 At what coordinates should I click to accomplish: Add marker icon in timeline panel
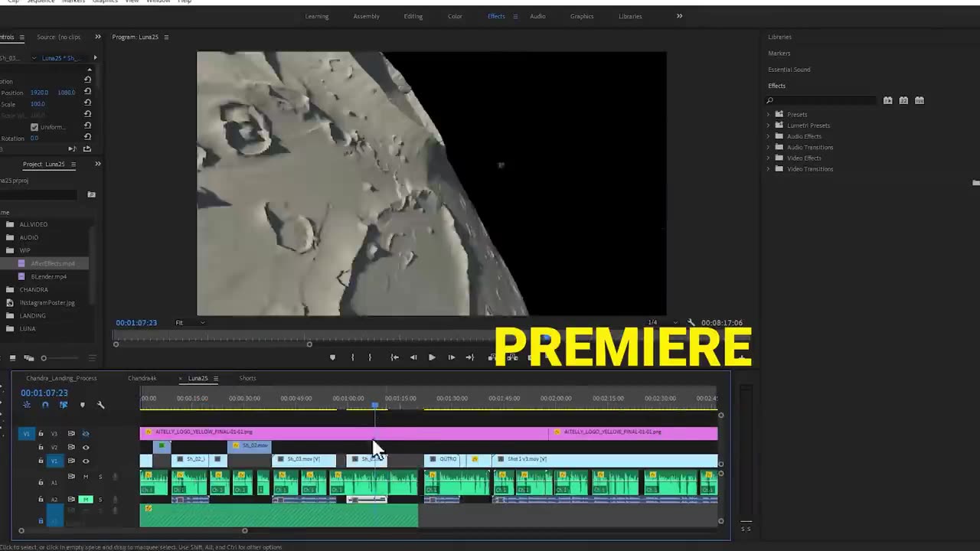click(83, 405)
